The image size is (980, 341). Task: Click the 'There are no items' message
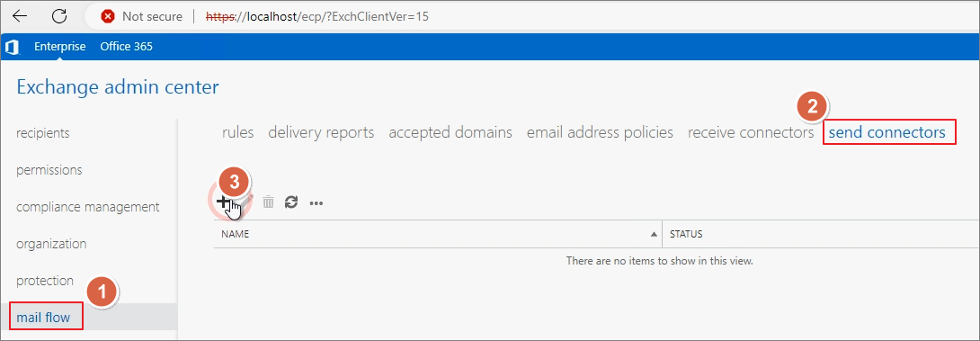click(x=659, y=260)
